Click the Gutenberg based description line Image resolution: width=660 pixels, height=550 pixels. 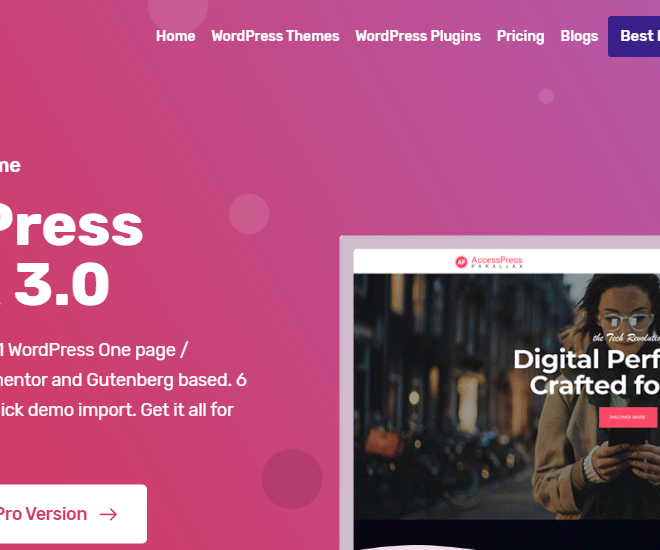[x=123, y=380]
